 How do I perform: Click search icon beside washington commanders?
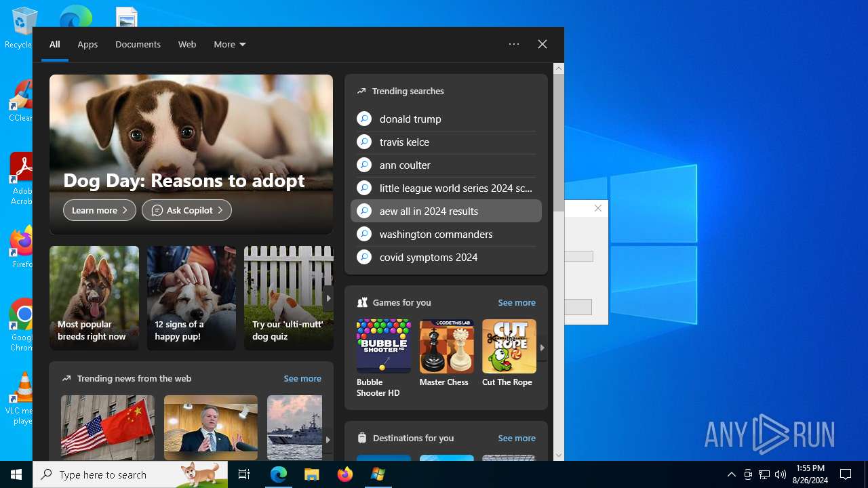click(x=364, y=234)
